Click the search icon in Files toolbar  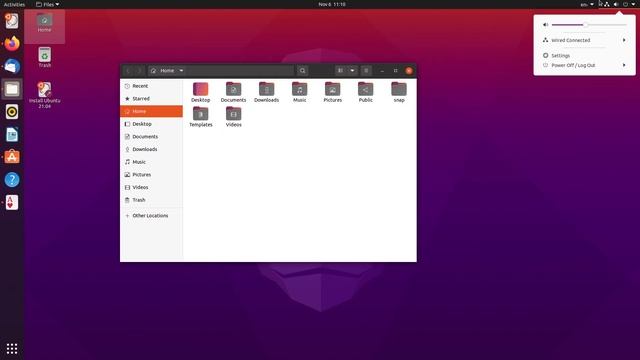(x=302, y=71)
